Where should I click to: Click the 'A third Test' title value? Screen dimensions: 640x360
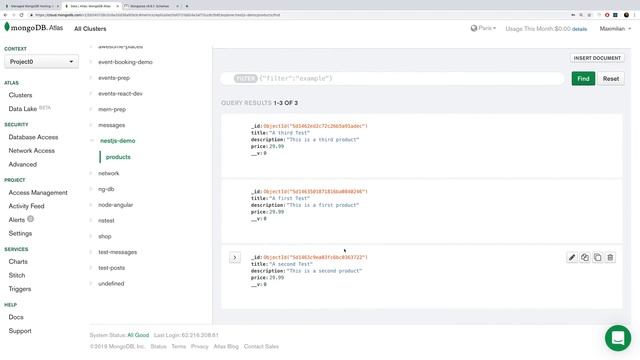[x=289, y=133]
